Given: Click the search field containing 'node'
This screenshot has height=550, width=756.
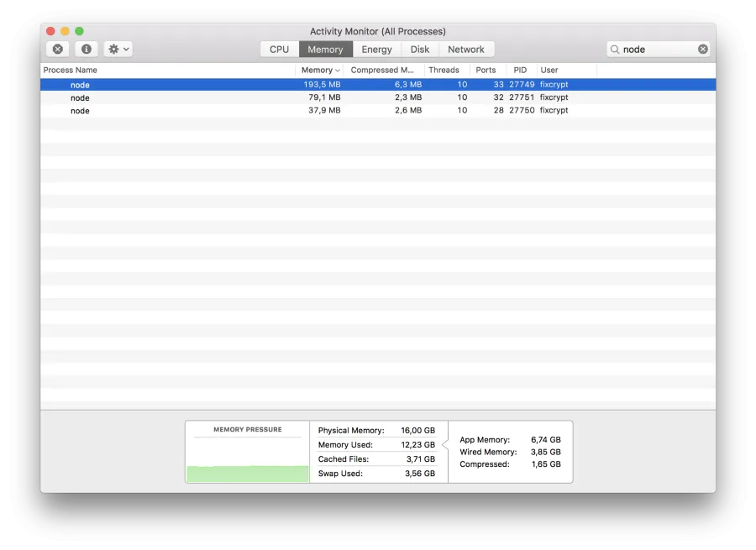Looking at the screenshot, I should [658, 50].
